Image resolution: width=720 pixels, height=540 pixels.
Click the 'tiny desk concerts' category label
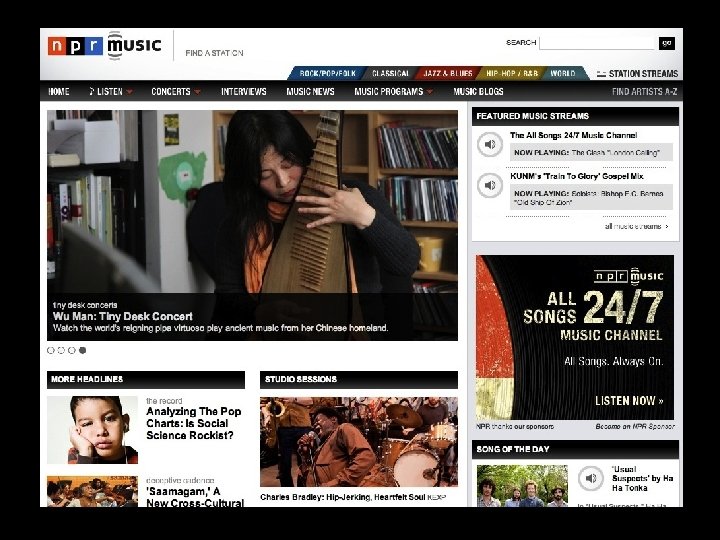coord(85,305)
